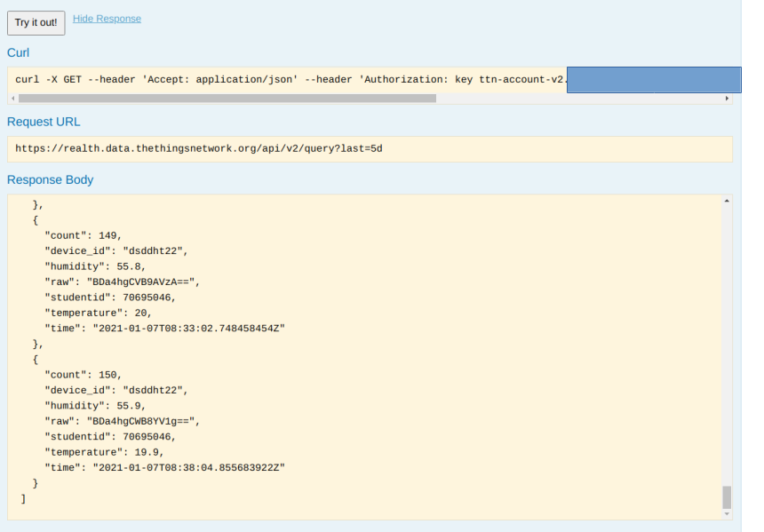The image size is (764, 532).
Task: Click left arrow of Curl horizontal scrollbar
Action: [12, 99]
